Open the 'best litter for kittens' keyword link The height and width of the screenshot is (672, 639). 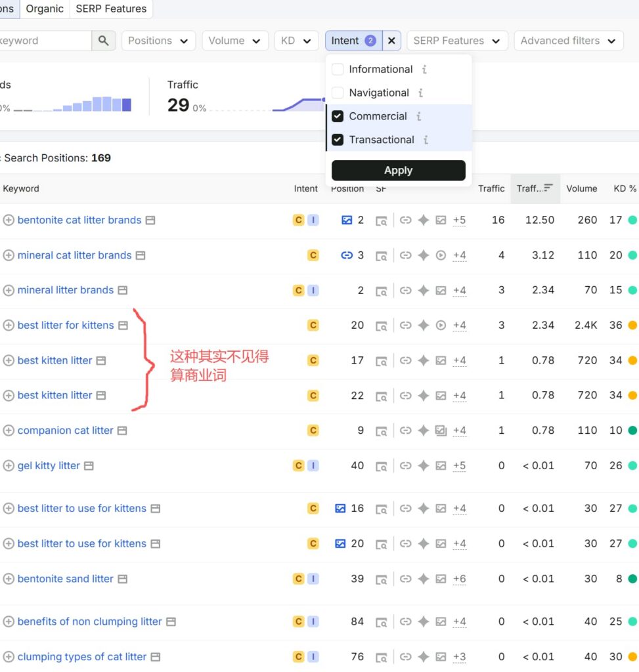tap(66, 325)
